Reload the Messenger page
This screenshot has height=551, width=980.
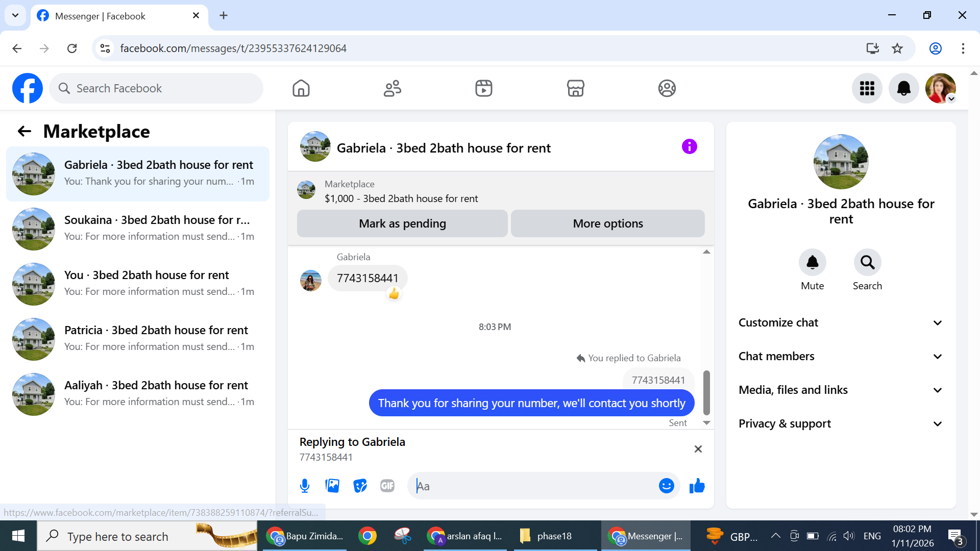[72, 48]
